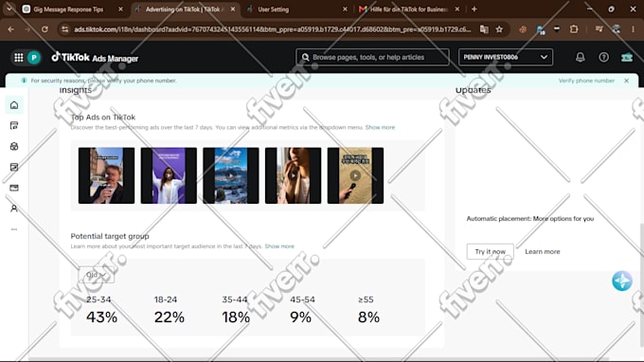644x362 pixels.
Task: Play the mountain landscape ad thumbnail
Action: click(x=231, y=175)
